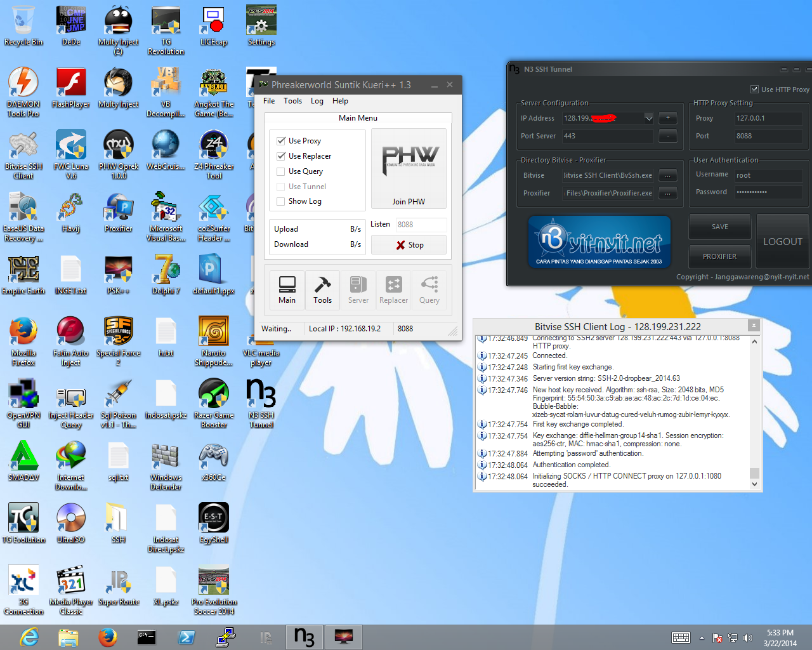Open PSK++ desktop icon
The width and height of the screenshot is (812, 650).
pos(119,275)
